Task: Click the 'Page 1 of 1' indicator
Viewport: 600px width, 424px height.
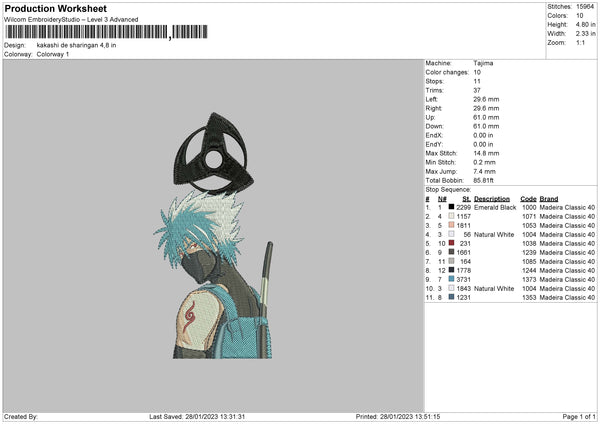Action: pos(579,416)
